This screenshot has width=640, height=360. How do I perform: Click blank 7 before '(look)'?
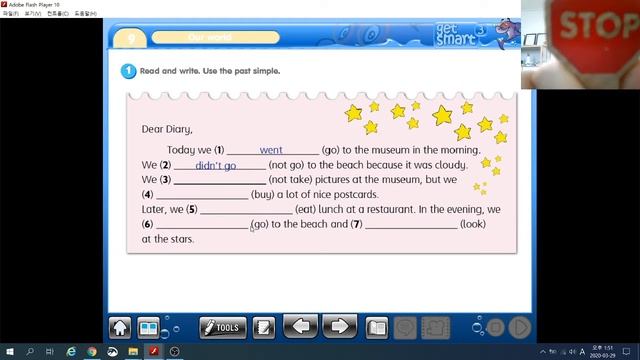click(411, 224)
